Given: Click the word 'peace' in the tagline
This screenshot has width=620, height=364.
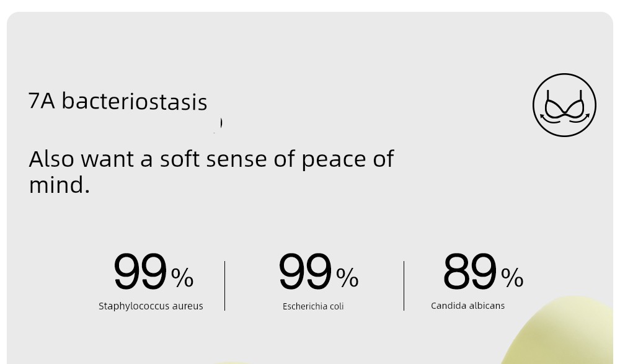Looking at the screenshot, I should [x=334, y=160].
